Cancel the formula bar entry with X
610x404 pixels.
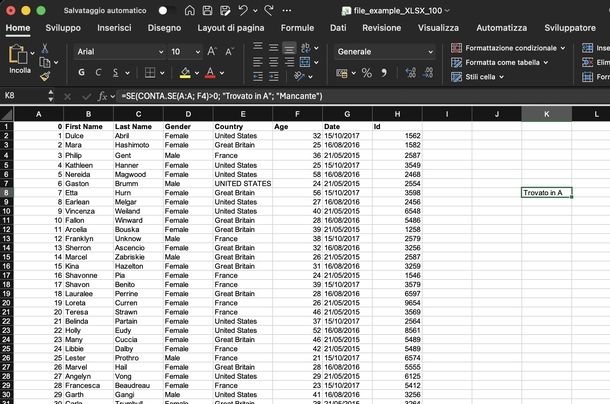click(x=67, y=96)
